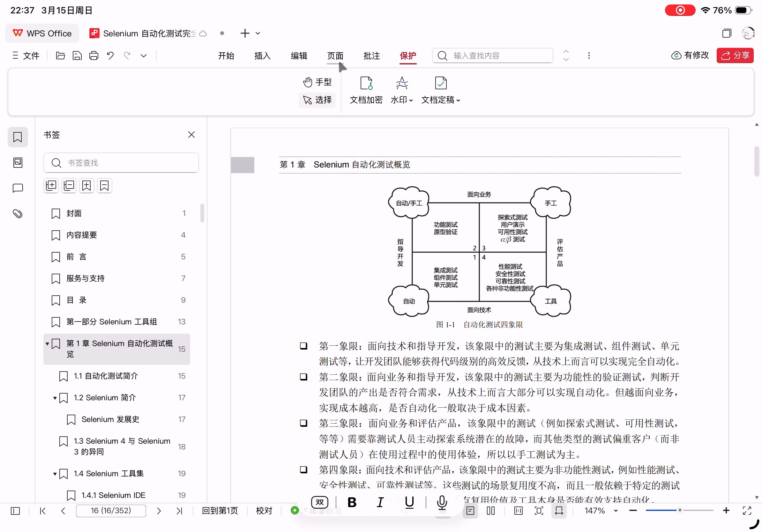Click 回到第1页 button
The image size is (762, 532).
point(220,511)
